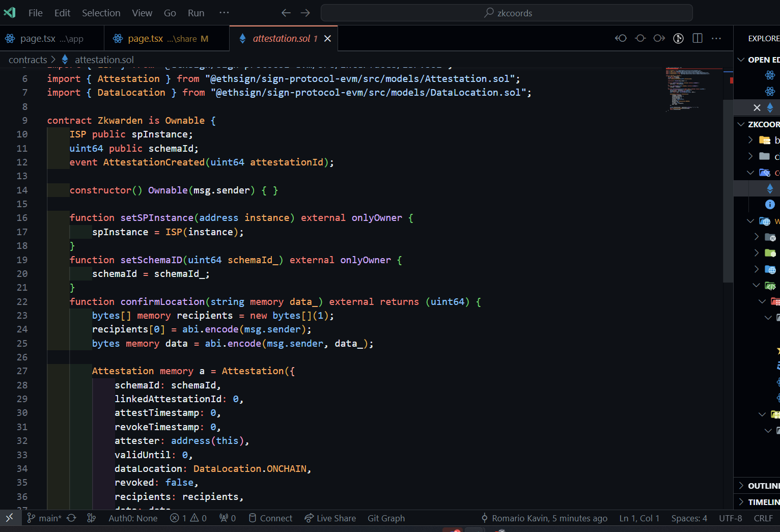Screen dimensions: 780x532
Task: Open changes with previous revision icon
Action: pos(621,38)
